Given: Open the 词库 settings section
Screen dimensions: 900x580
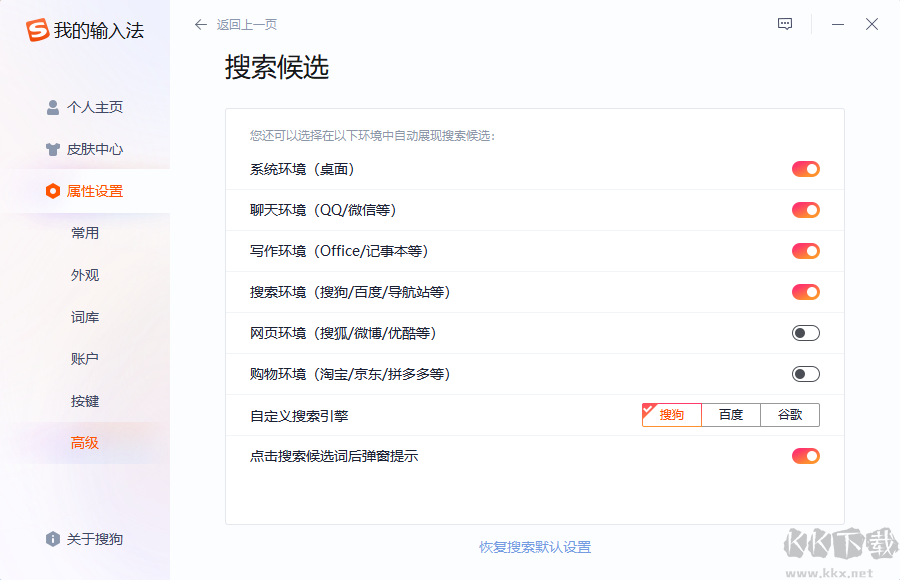Looking at the screenshot, I should coord(85,317).
